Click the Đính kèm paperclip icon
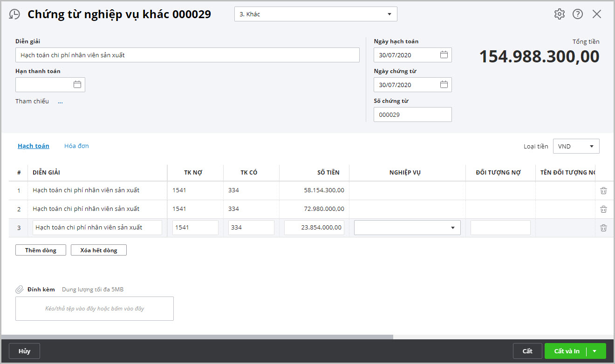 click(20, 290)
